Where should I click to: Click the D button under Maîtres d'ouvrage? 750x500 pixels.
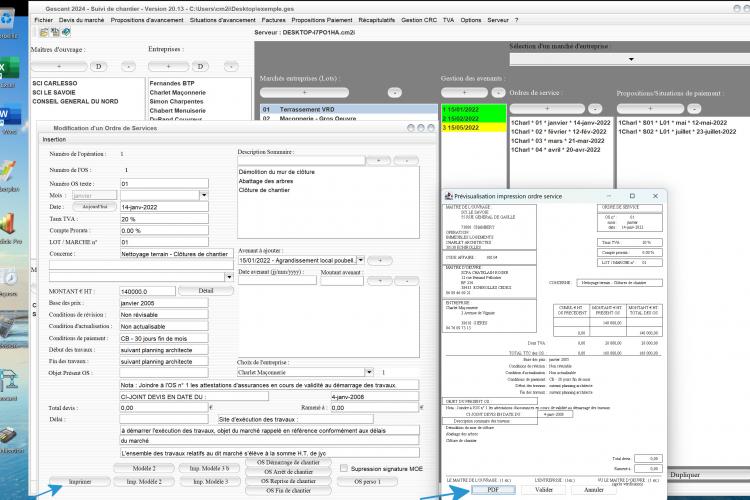pos(99,67)
